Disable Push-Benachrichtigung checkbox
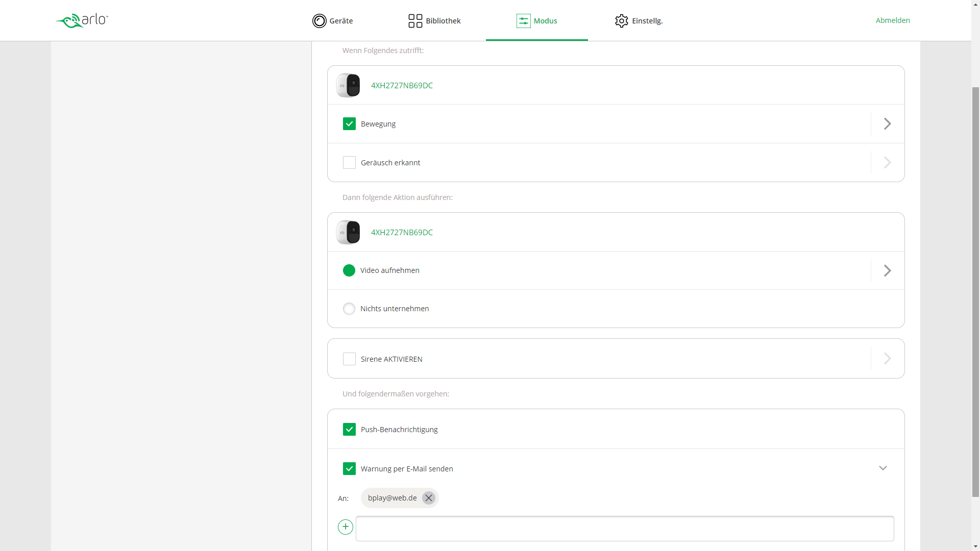Image resolution: width=980 pixels, height=551 pixels. click(349, 430)
